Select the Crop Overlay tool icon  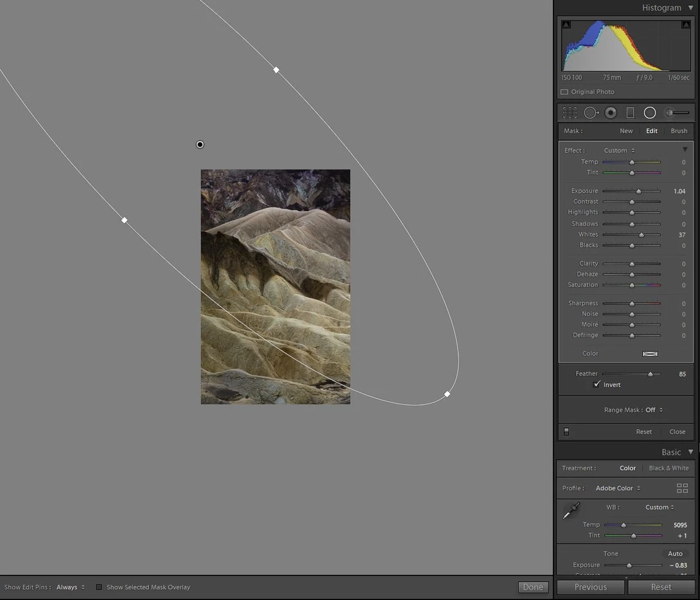click(x=570, y=113)
